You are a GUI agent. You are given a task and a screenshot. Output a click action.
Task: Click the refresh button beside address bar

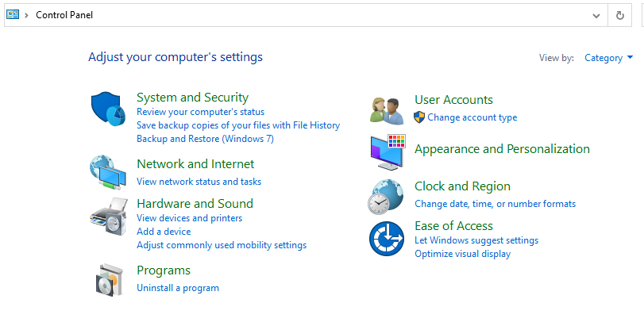click(x=619, y=16)
